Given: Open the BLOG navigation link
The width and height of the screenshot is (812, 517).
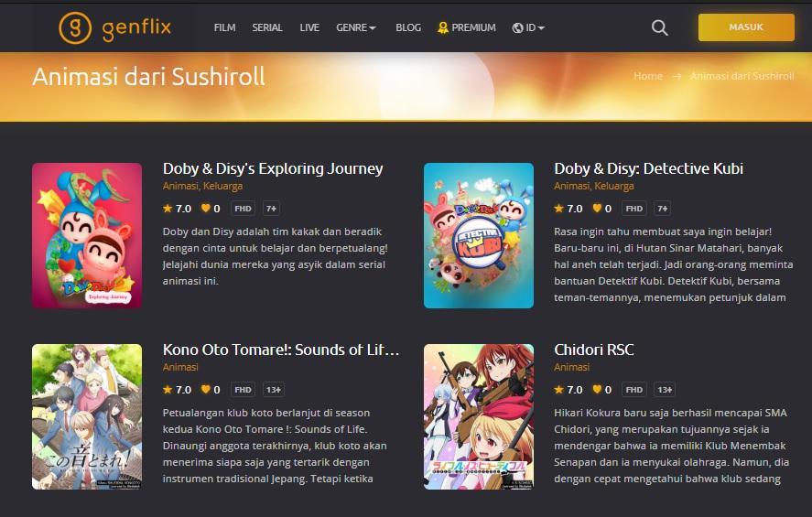Looking at the screenshot, I should pyautogui.click(x=408, y=28).
